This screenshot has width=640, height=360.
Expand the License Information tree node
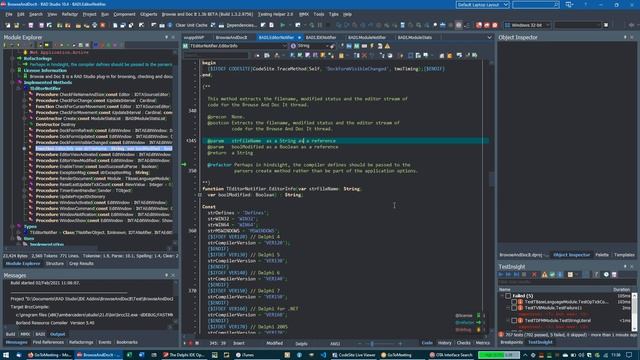point(12,70)
